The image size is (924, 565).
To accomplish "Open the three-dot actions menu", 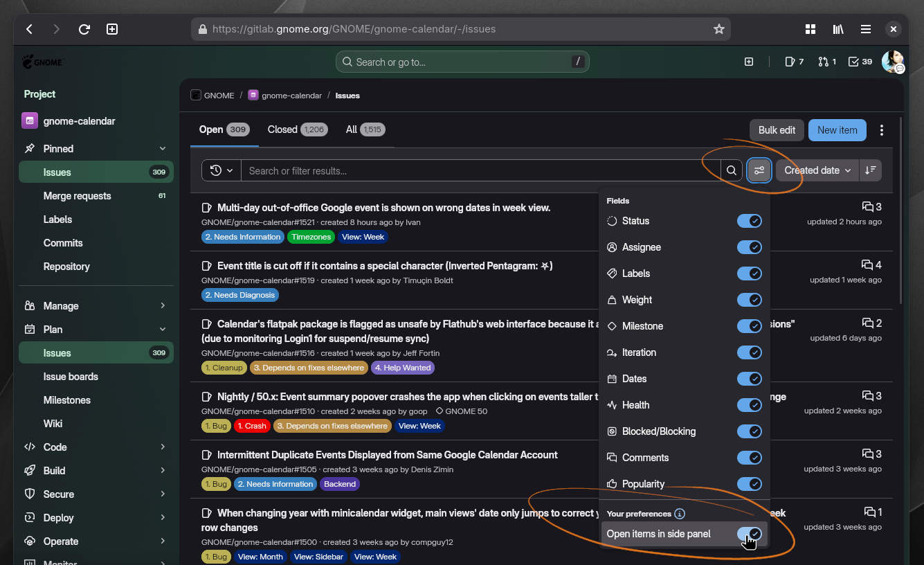I will (x=881, y=130).
